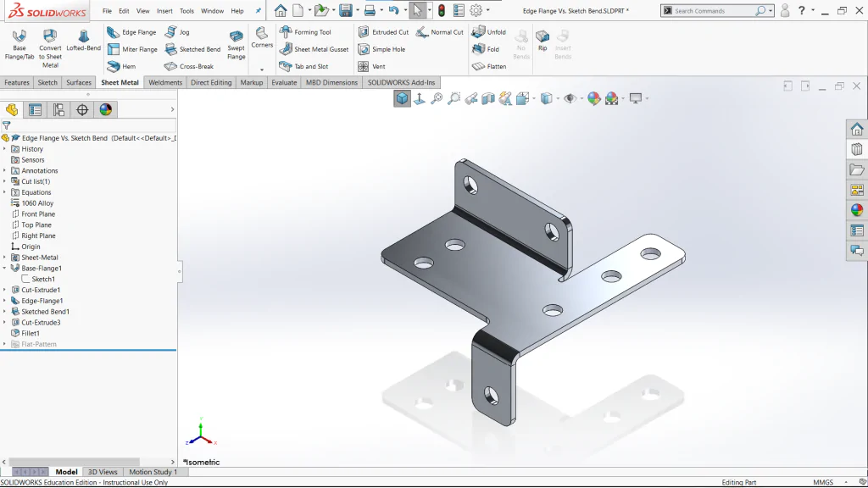Open the FeatureManager design tree tab
The width and height of the screenshot is (868, 488).
click(12, 110)
